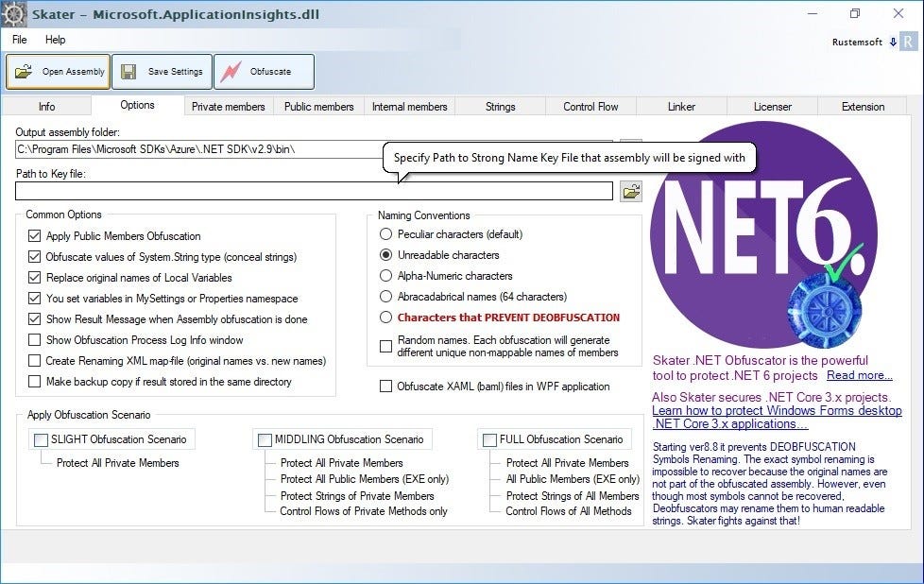Switch to Internal members tab
The image size is (924, 584).
click(x=409, y=107)
